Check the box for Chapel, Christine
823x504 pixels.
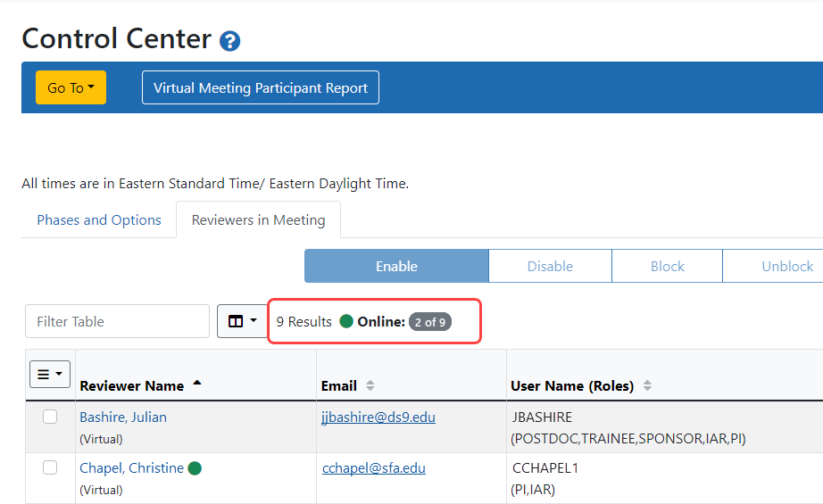coord(50,467)
